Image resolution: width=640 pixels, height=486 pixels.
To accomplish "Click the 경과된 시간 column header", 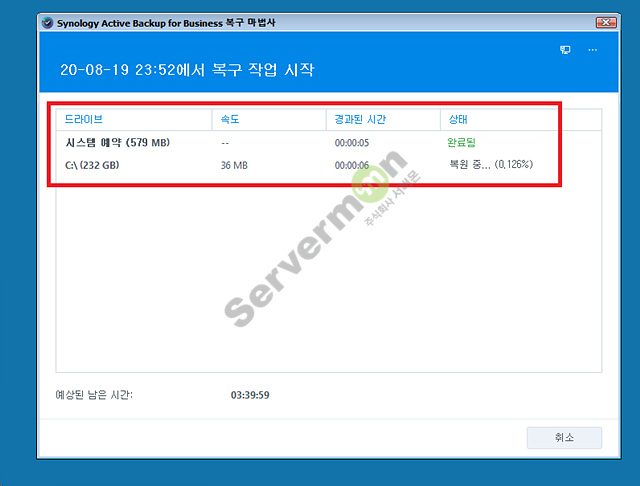I will coord(383,120).
